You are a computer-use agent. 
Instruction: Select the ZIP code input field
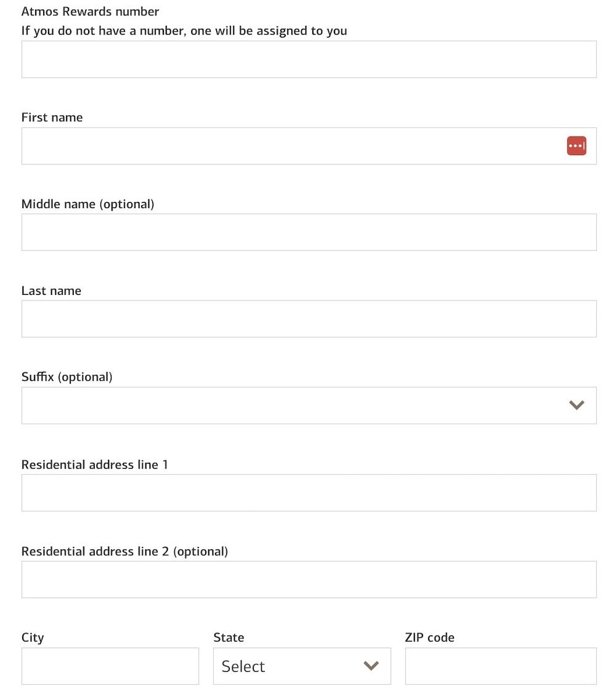tap(501, 666)
